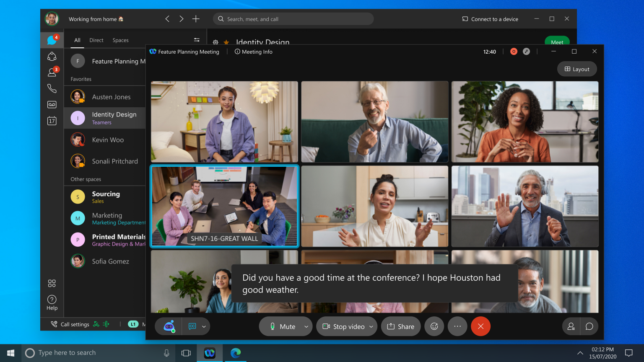This screenshot has width=644, height=362.
Task: Select the teams icon in the sidebar
Action: (x=52, y=56)
